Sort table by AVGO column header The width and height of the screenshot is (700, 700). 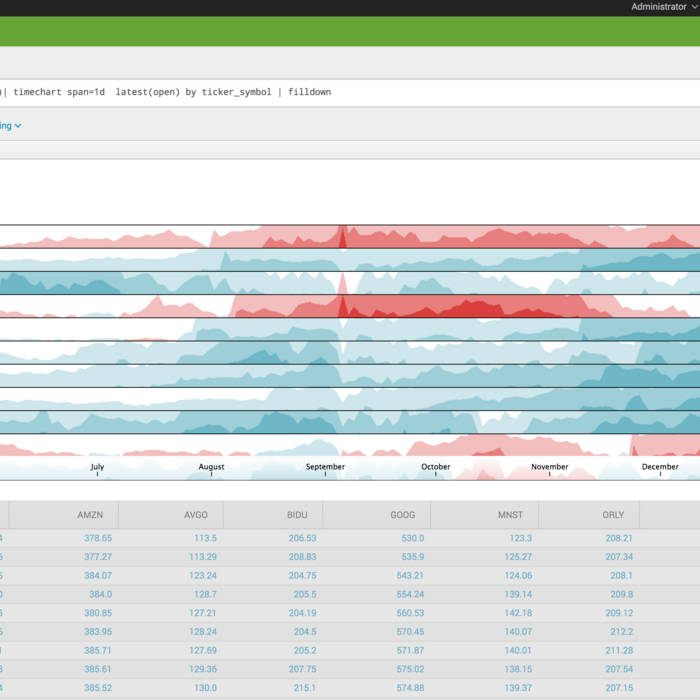pos(196,515)
